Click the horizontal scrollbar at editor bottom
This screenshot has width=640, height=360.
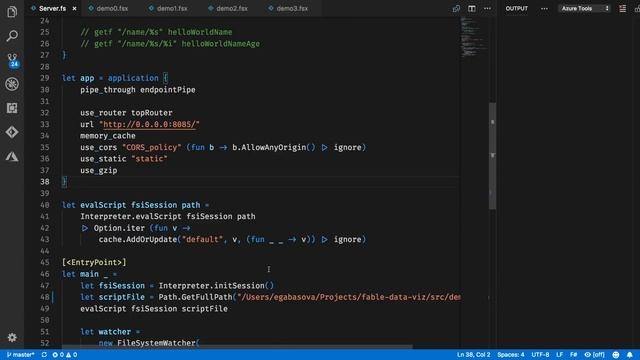click(237, 347)
